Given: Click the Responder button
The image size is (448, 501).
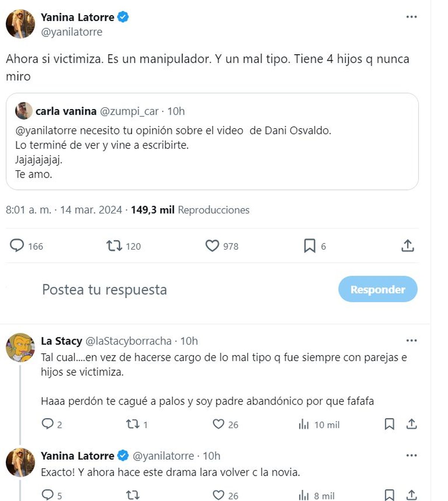Looking at the screenshot, I should click(x=377, y=289).
